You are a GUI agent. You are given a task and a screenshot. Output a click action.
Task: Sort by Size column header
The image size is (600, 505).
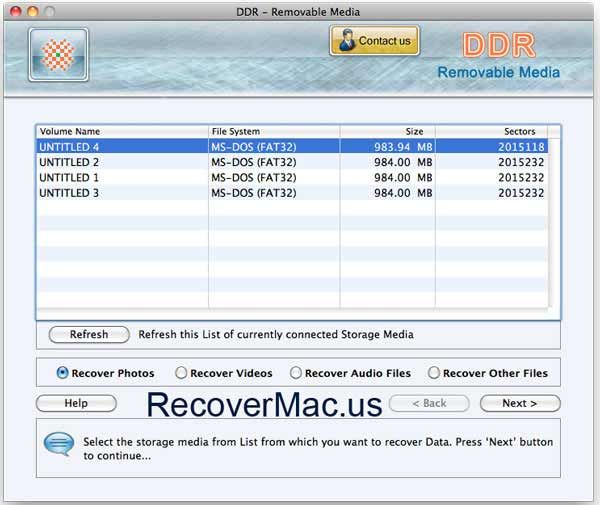click(387, 132)
